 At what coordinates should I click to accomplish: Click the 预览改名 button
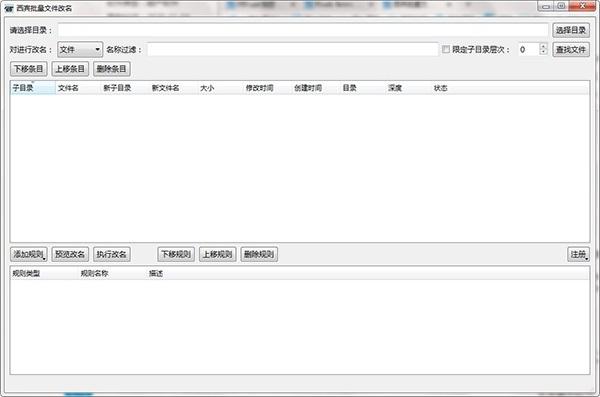point(70,254)
